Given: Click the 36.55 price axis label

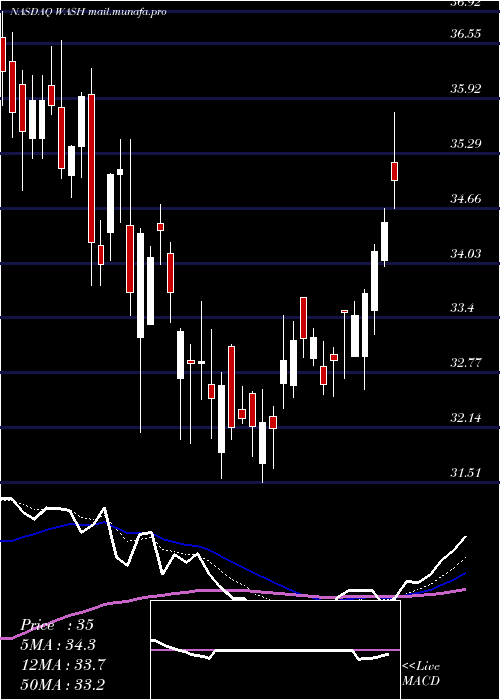Looking at the screenshot, I should click(466, 33).
